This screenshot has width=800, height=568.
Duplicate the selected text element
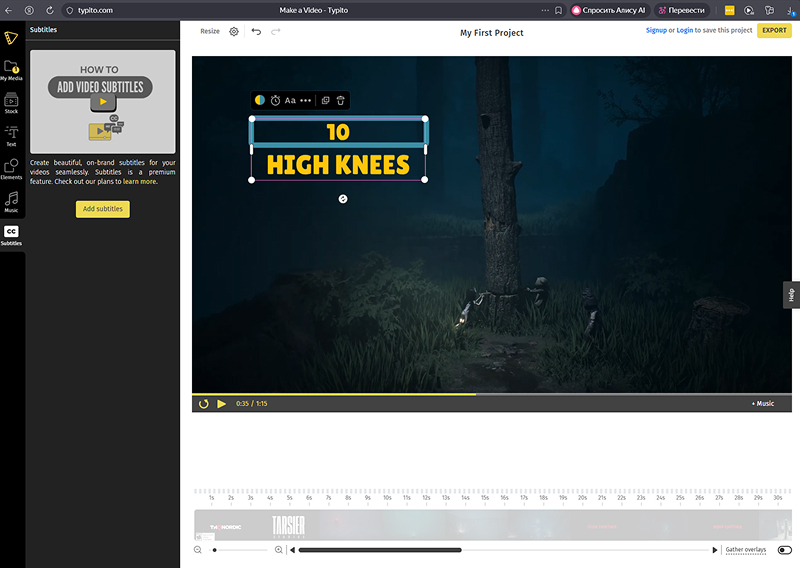pos(325,100)
